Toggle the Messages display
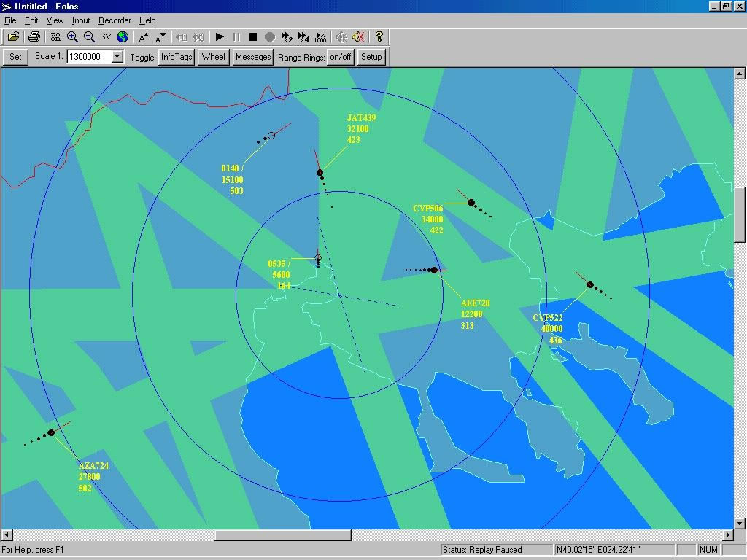The image size is (747, 560). click(x=253, y=57)
